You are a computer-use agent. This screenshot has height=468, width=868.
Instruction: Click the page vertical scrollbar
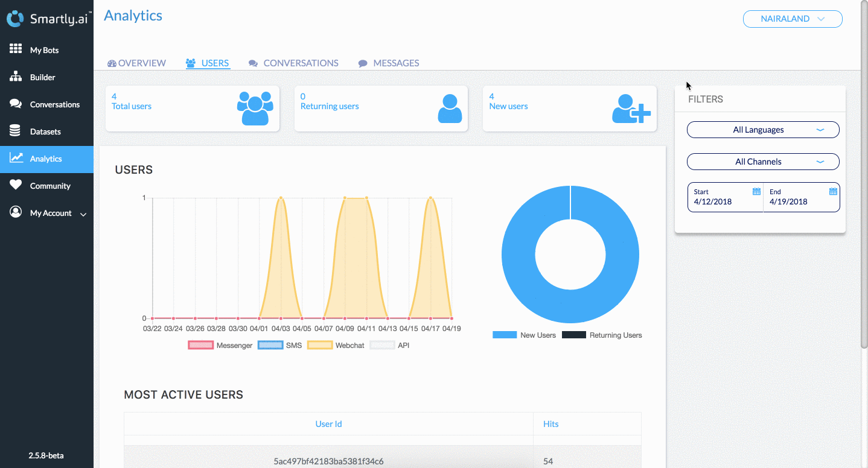click(864, 175)
